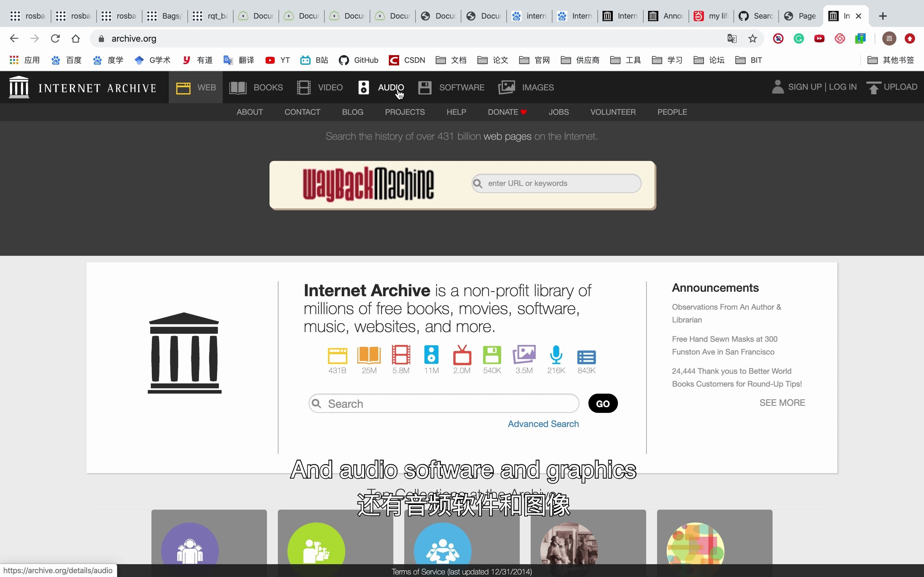Bookmark this page with the star icon
This screenshot has height=577, width=924.
tap(752, 38)
